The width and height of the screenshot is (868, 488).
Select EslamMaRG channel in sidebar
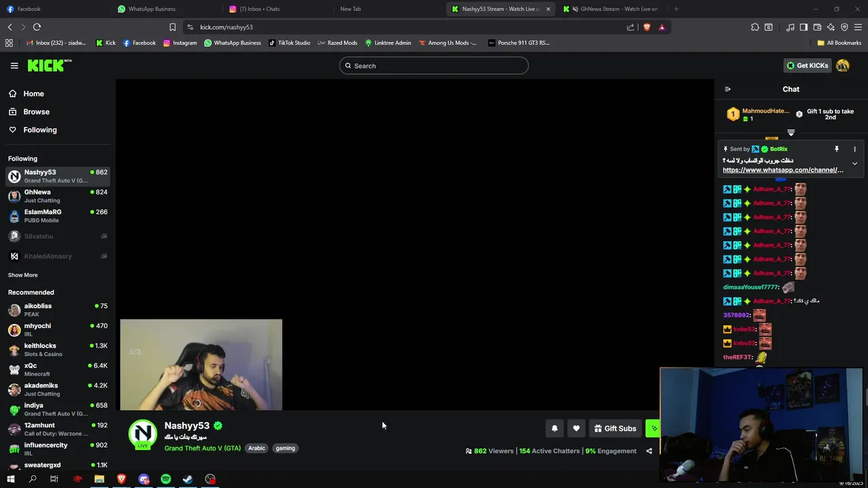pyautogui.click(x=58, y=216)
